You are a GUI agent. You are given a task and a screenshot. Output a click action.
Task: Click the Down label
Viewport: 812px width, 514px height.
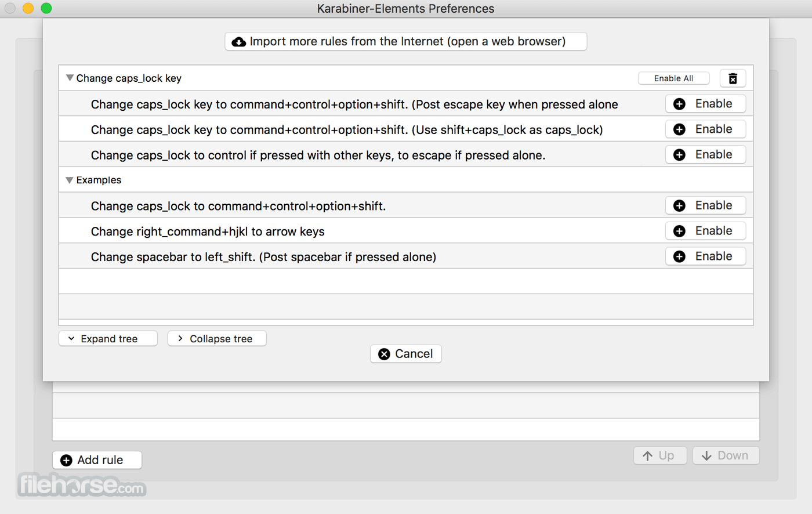point(733,456)
